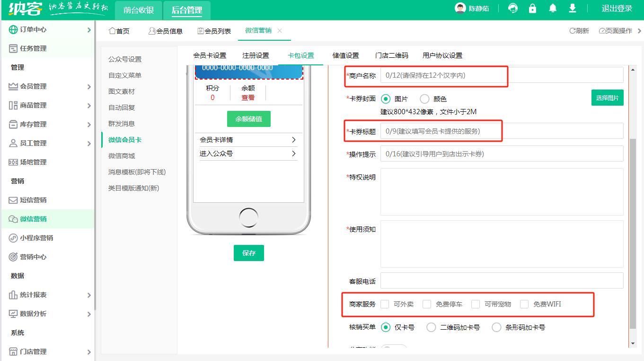Viewport: 644px width, 361px height.
Task: Open notifications bell icon
Action: click(x=553, y=9)
